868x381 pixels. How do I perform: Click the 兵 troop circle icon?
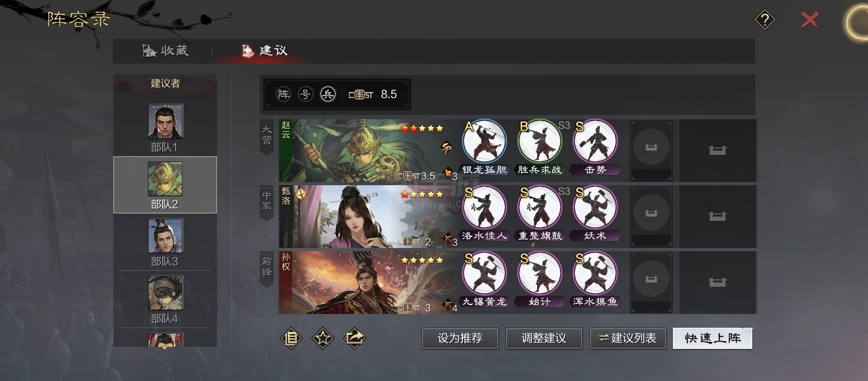328,94
